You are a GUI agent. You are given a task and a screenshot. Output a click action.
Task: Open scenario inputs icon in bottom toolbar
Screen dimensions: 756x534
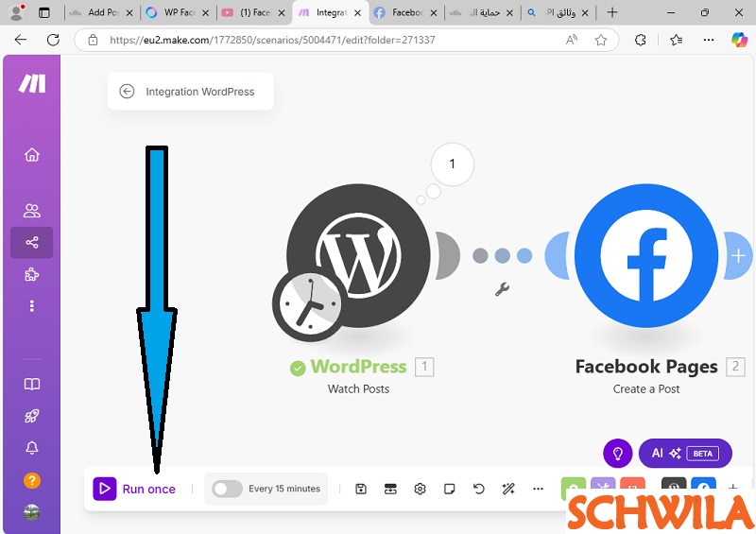point(390,490)
